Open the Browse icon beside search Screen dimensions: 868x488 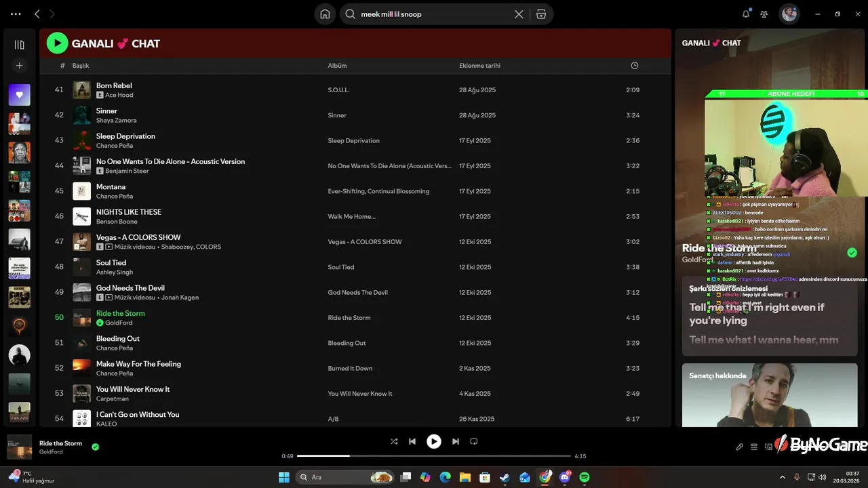point(540,14)
